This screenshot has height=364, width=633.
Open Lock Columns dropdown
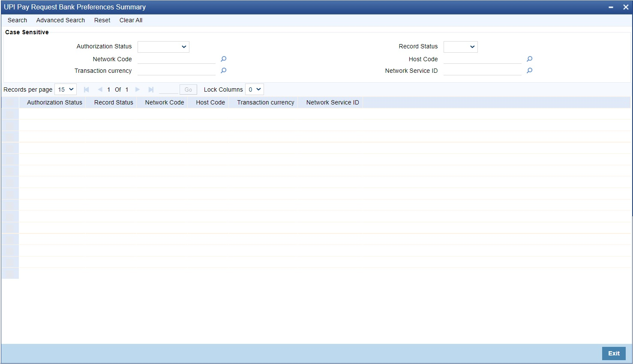(x=255, y=90)
